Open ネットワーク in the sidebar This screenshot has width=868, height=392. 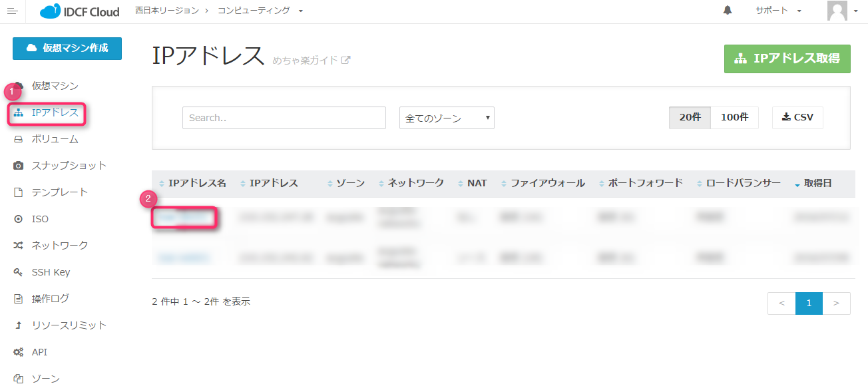pyautogui.click(x=59, y=246)
